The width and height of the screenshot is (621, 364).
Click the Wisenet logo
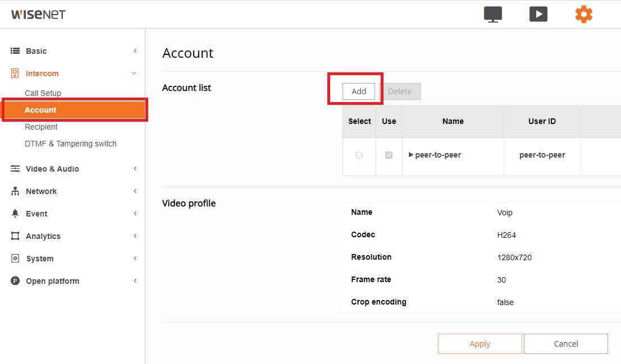(38, 14)
